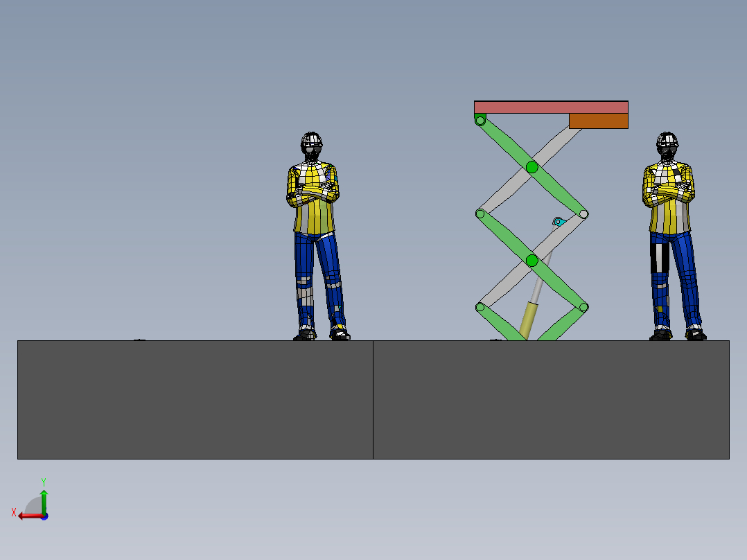Click the top-left green hinge under platform
This screenshot has width=747, height=560.
tap(480, 120)
